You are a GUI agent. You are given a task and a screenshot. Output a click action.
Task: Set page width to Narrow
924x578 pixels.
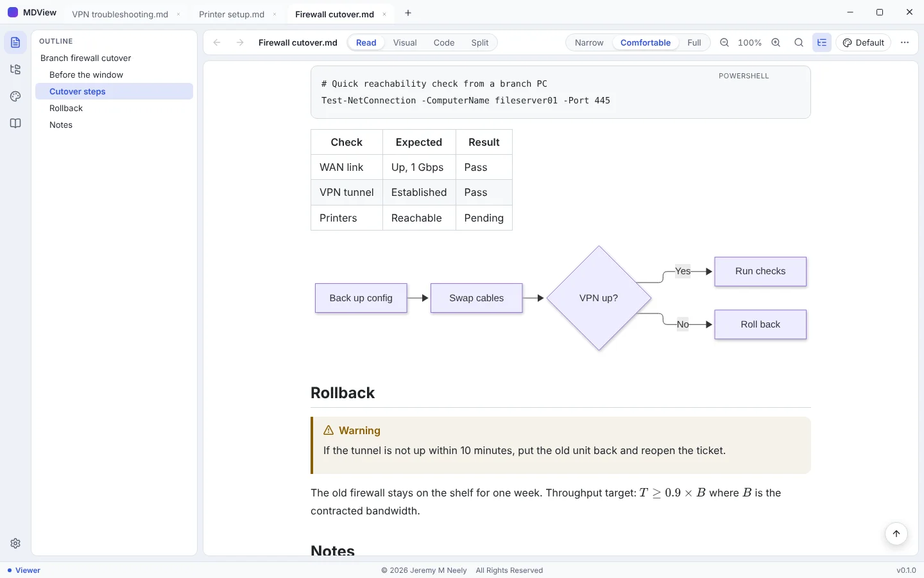pos(589,43)
